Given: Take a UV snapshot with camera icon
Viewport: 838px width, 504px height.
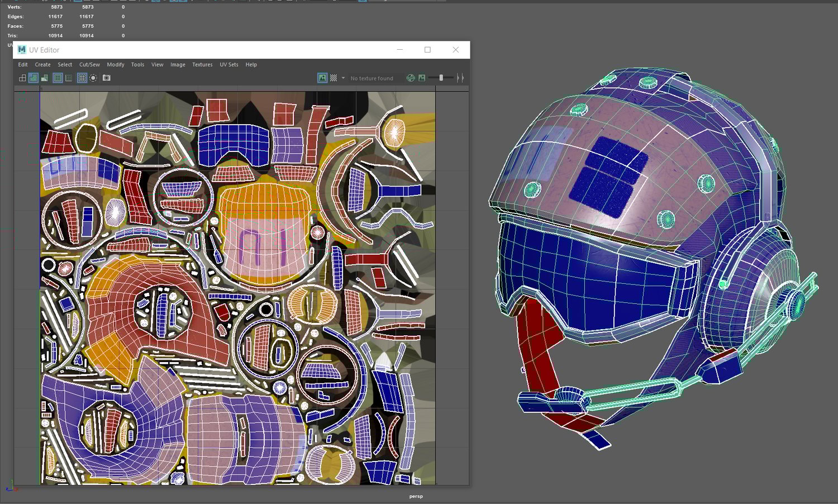Looking at the screenshot, I should click(x=107, y=78).
